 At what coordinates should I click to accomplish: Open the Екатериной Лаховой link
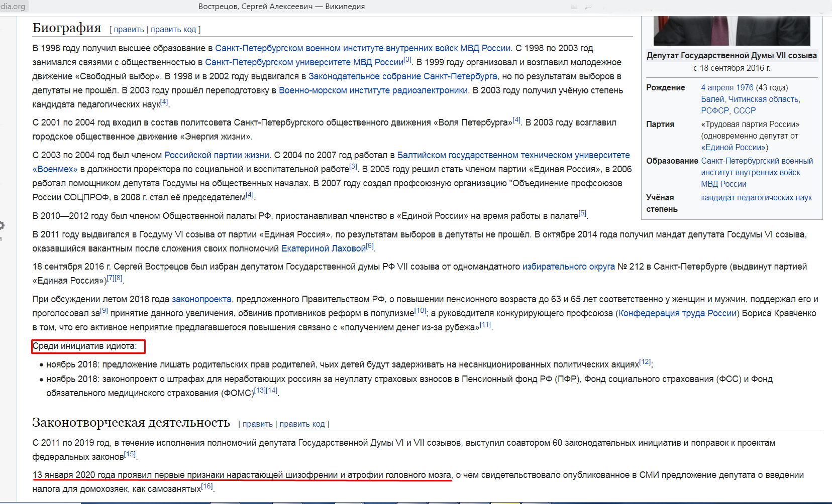[x=323, y=248]
